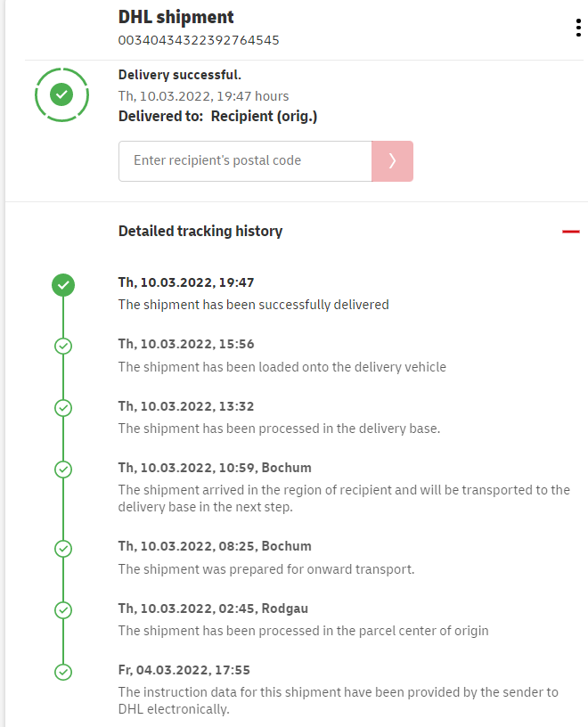Focus the recipient's postal code field
Viewport: 588px width, 727px height.
pos(245,161)
